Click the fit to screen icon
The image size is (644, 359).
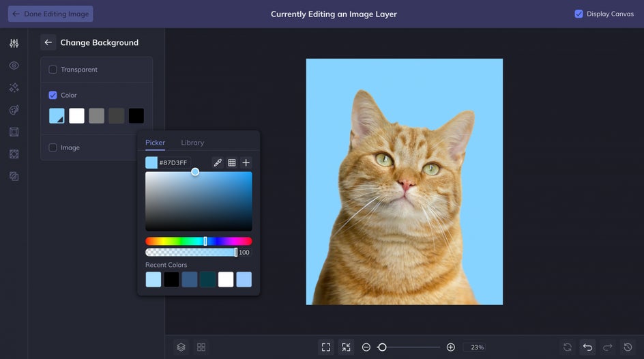tap(326, 347)
